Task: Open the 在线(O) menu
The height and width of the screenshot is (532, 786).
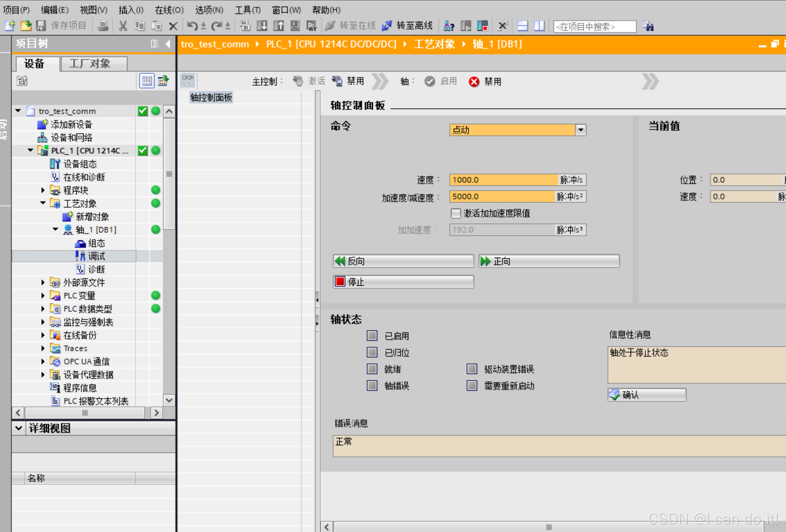Action: 169,10
